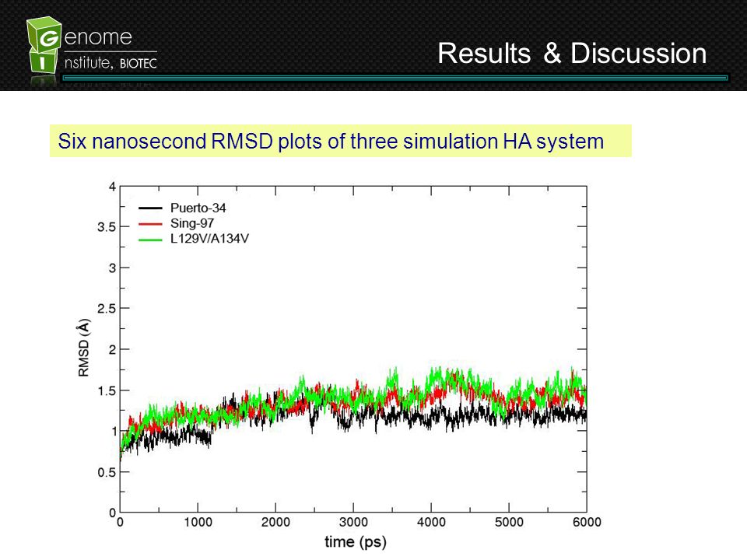This screenshot has height=560, width=747.
Task: Click the y-axis tick label '0.5'
Action: [x=107, y=472]
